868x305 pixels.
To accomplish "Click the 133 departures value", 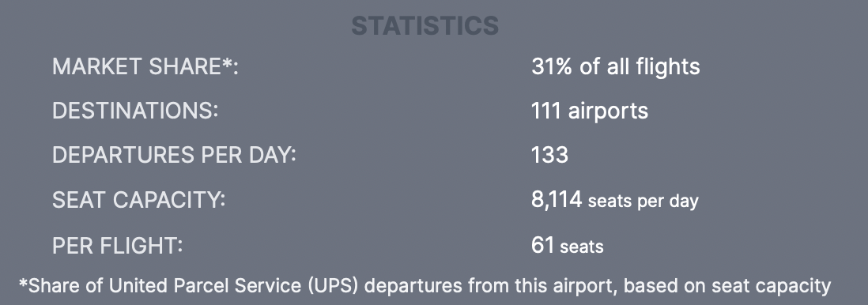I will point(549,155).
